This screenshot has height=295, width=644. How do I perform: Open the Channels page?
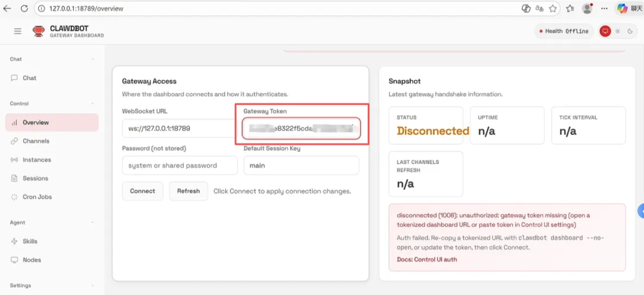(36, 141)
